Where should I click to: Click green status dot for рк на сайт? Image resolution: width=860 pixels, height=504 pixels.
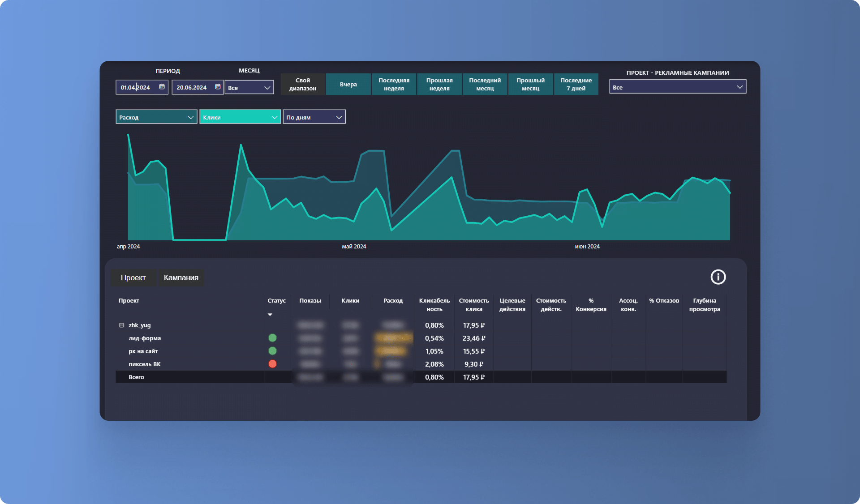click(x=272, y=351)
